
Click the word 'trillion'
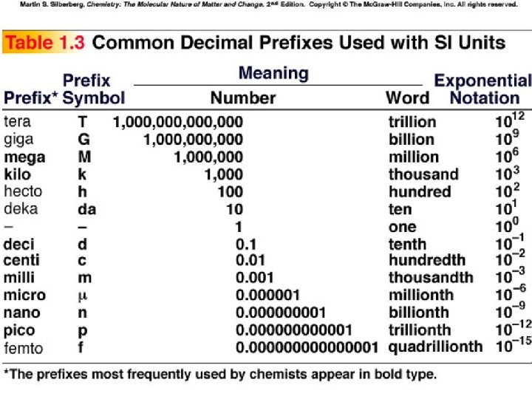click(412, 122)
